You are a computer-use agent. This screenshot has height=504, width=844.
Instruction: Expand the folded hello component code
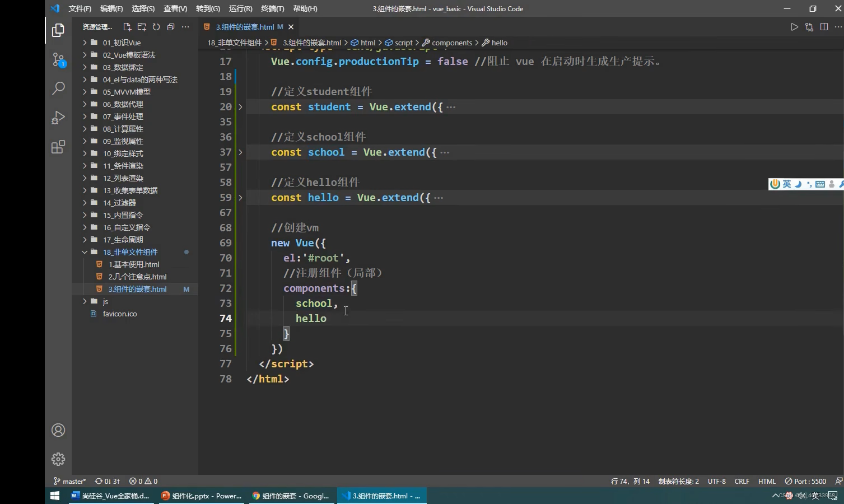click(240, 198)
